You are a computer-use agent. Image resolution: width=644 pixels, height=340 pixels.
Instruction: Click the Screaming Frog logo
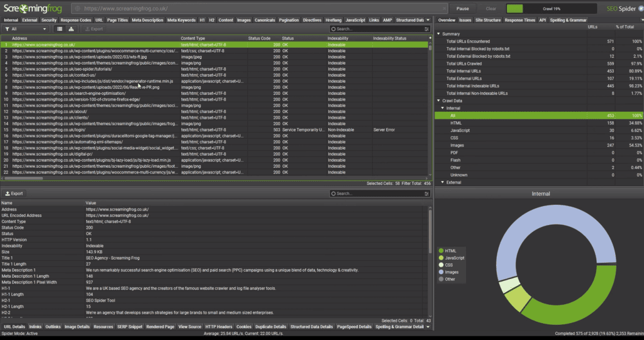click(33, 8)
